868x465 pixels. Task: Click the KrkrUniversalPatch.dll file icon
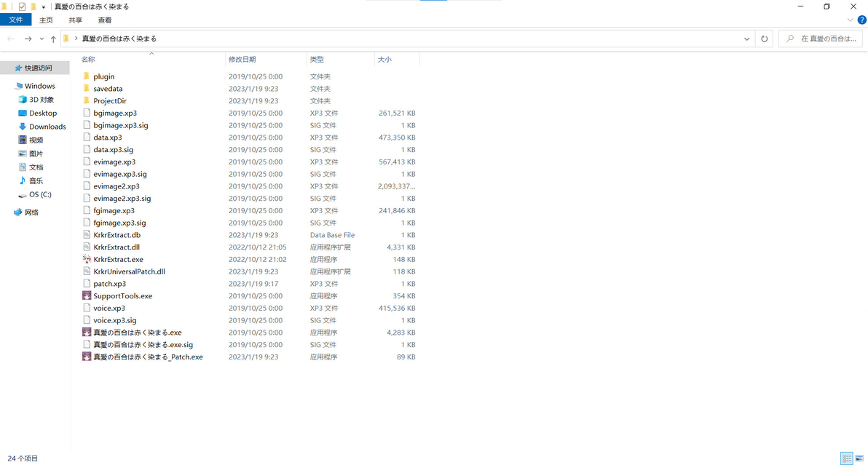tap(87, 271)
